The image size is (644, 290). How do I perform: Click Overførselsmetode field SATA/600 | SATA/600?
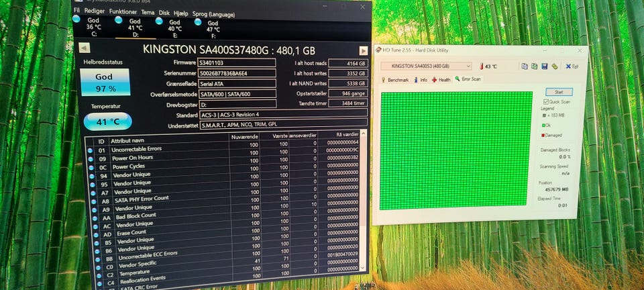click(237, 94)
